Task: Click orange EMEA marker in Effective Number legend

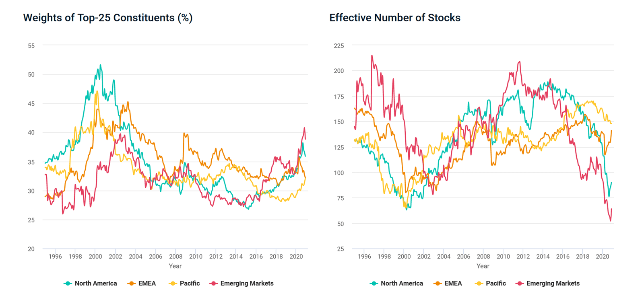Action: (438, 284)
